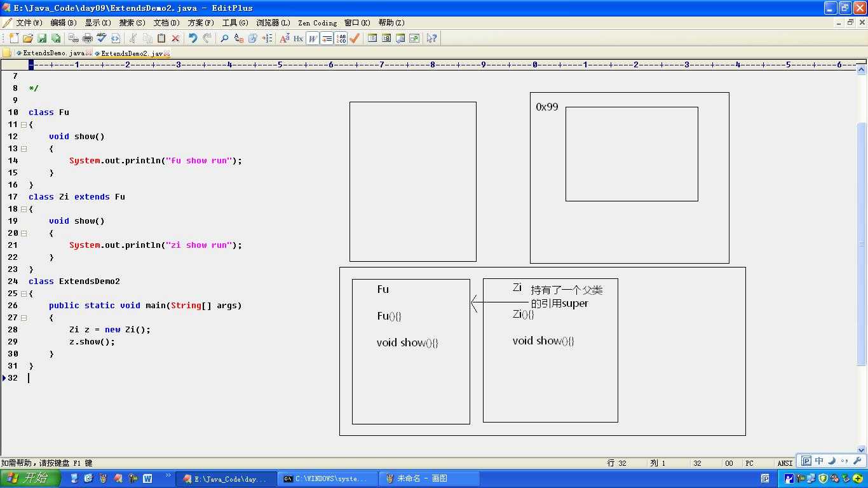Image resolution: width=868 pixels, height=488 pixels.
Task: Click vertical scrollbar down arrow
Action: [x=862, y=450]
